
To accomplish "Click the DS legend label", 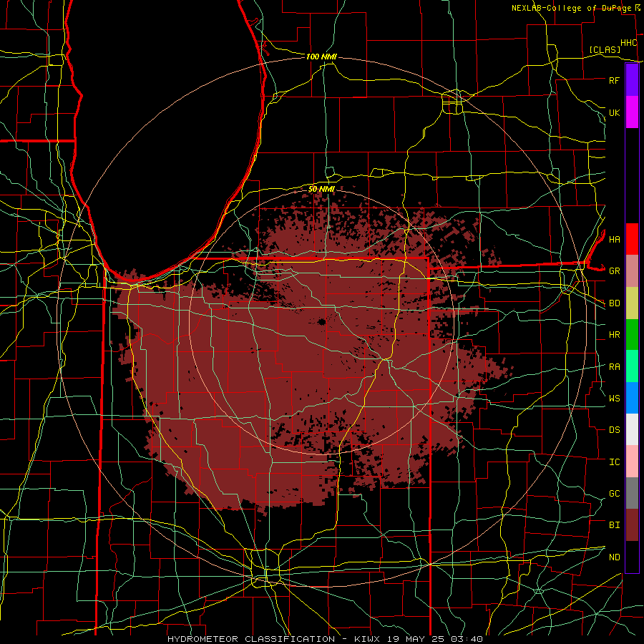I will point(614,430).
